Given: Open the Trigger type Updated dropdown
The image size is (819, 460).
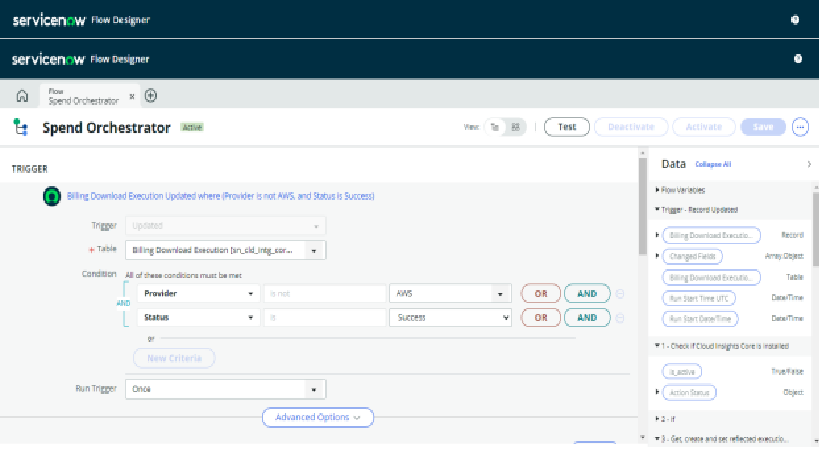Looking at the screenshot, I should 226,226.
